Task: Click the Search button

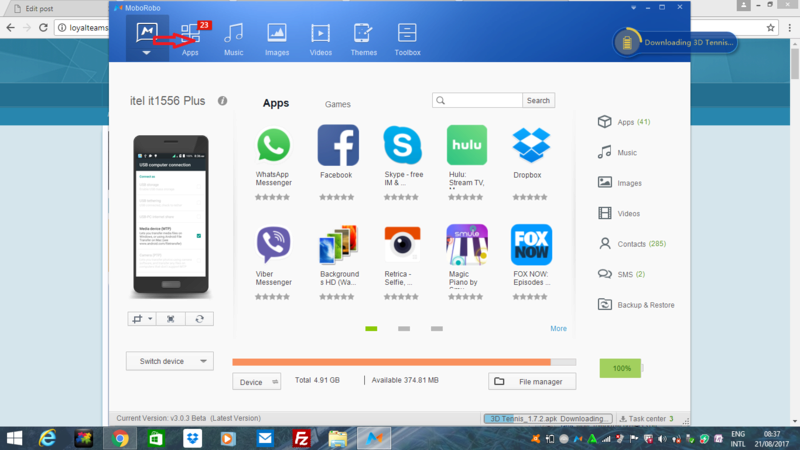Action: (538, 101)
